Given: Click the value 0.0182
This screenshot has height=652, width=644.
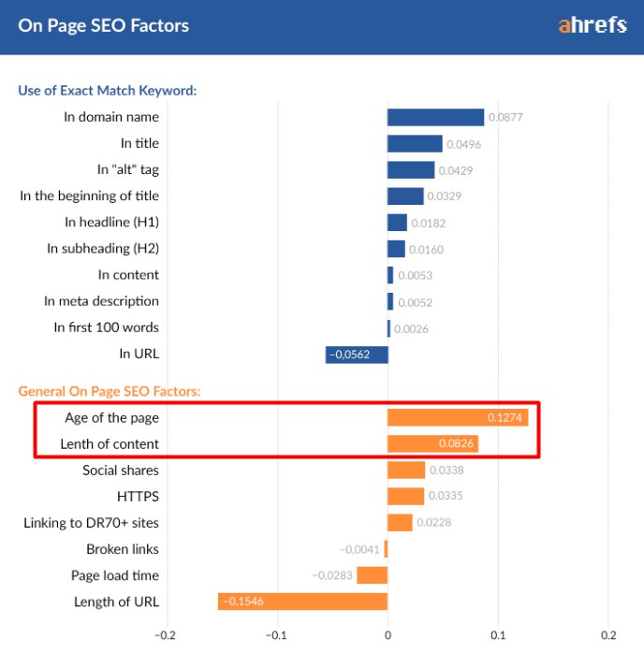Looking at the screenshot, I should click(429, 224).
